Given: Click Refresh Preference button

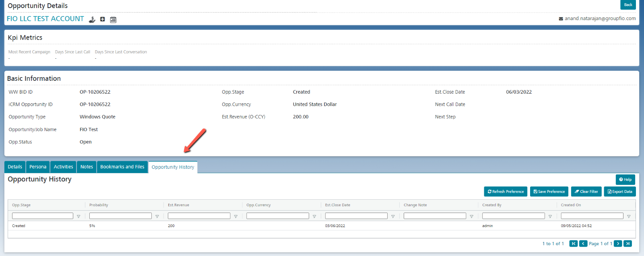Looking at the screenshot, I should pos(506,192).
